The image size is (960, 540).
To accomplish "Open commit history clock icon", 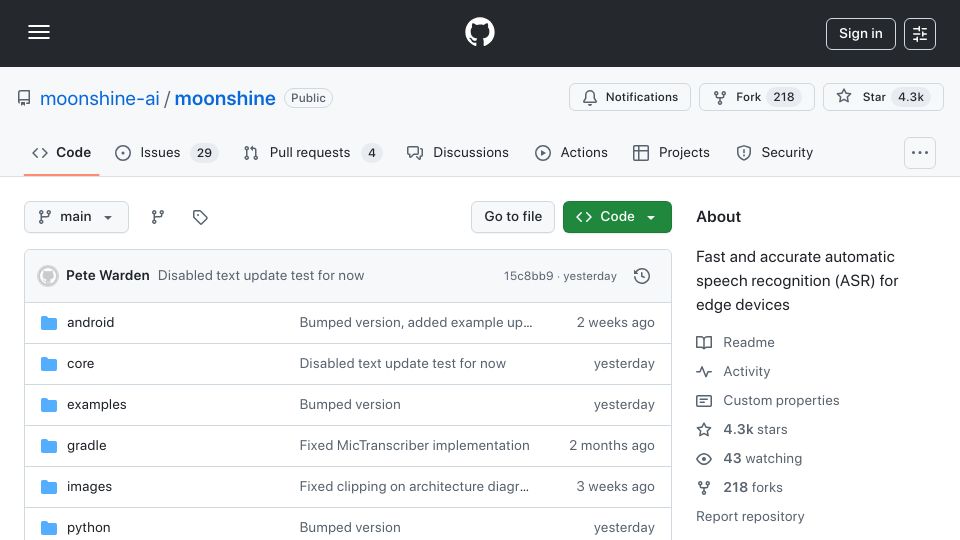I will pos(642,276).
